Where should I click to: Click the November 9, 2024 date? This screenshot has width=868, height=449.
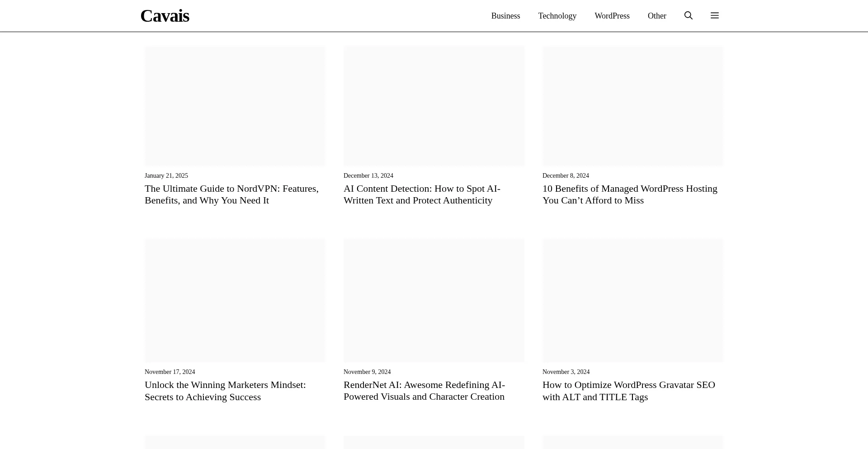(367, 372)
